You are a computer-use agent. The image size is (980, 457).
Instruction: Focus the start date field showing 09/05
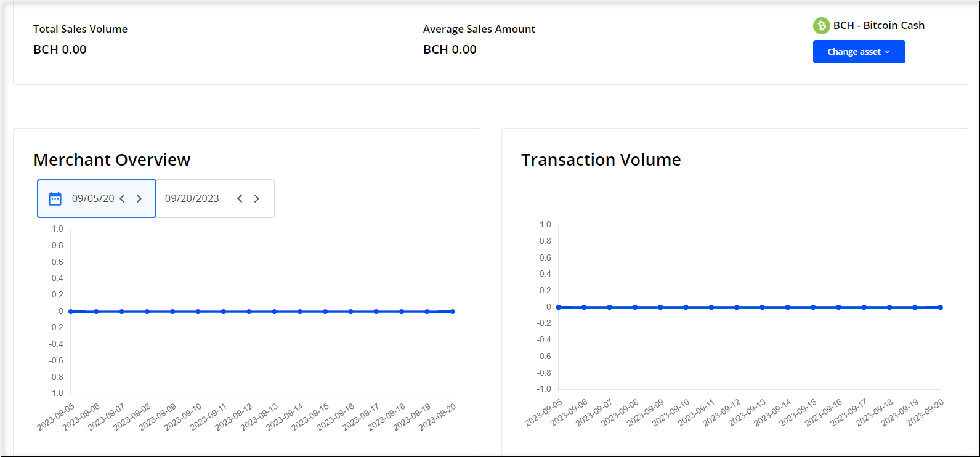tap(92, 198)
